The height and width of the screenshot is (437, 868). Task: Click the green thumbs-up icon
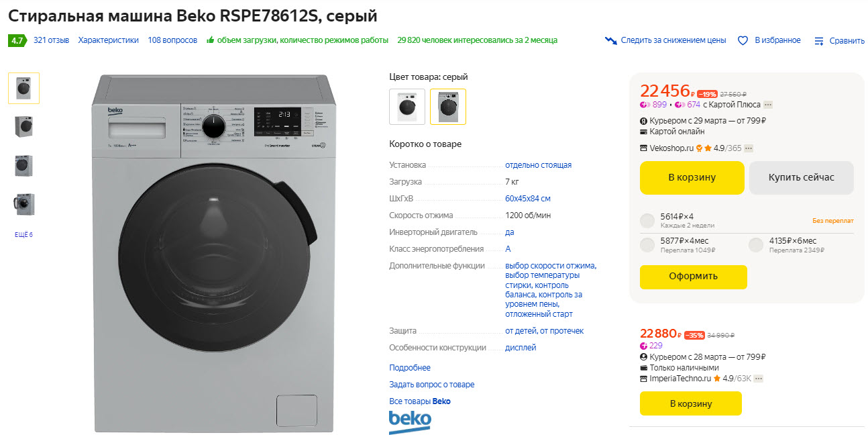[211, 40]
